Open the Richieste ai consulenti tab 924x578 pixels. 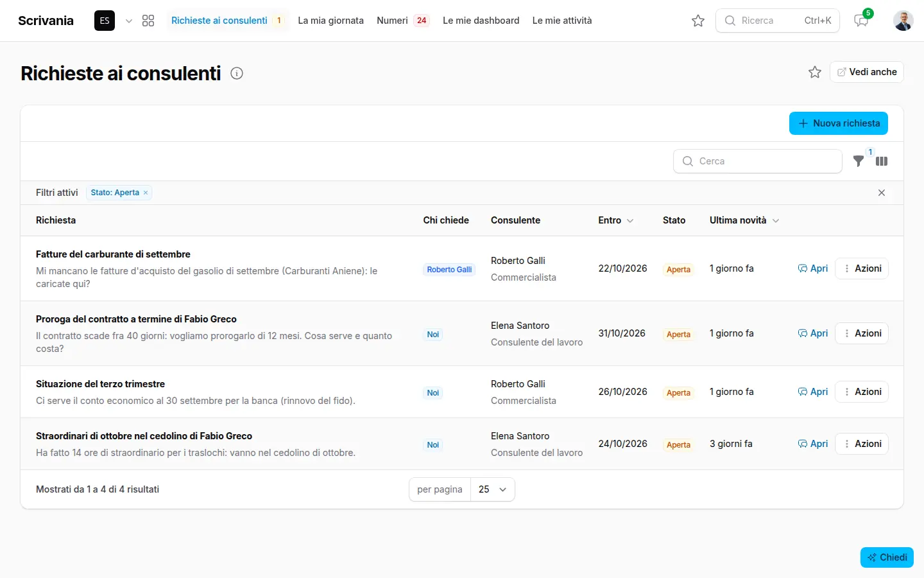(227, 21)
